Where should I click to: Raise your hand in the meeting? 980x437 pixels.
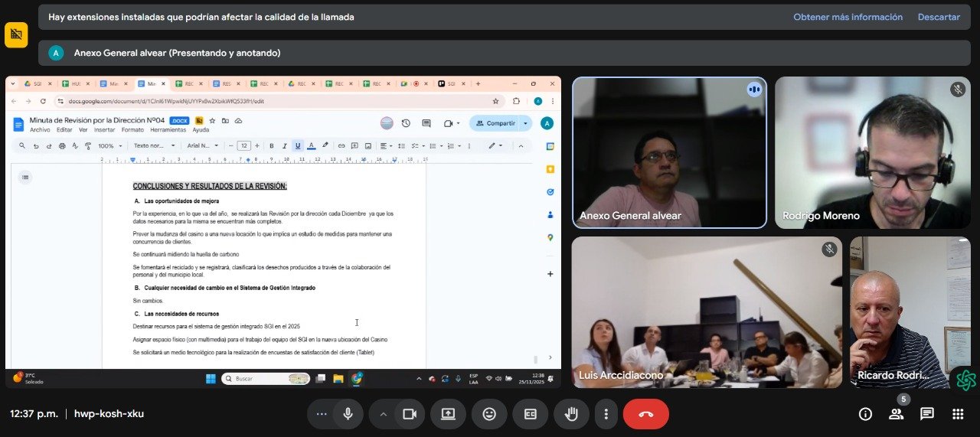[x=570, y=414]
